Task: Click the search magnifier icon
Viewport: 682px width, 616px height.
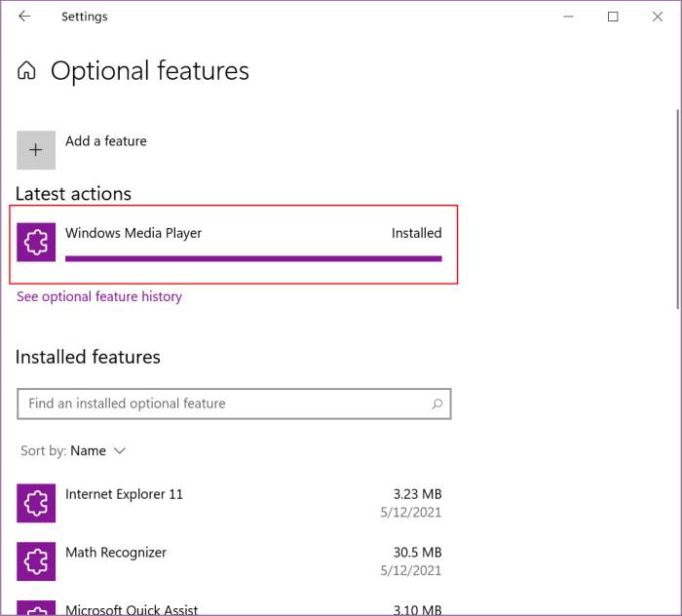Action: click(437, 404)
